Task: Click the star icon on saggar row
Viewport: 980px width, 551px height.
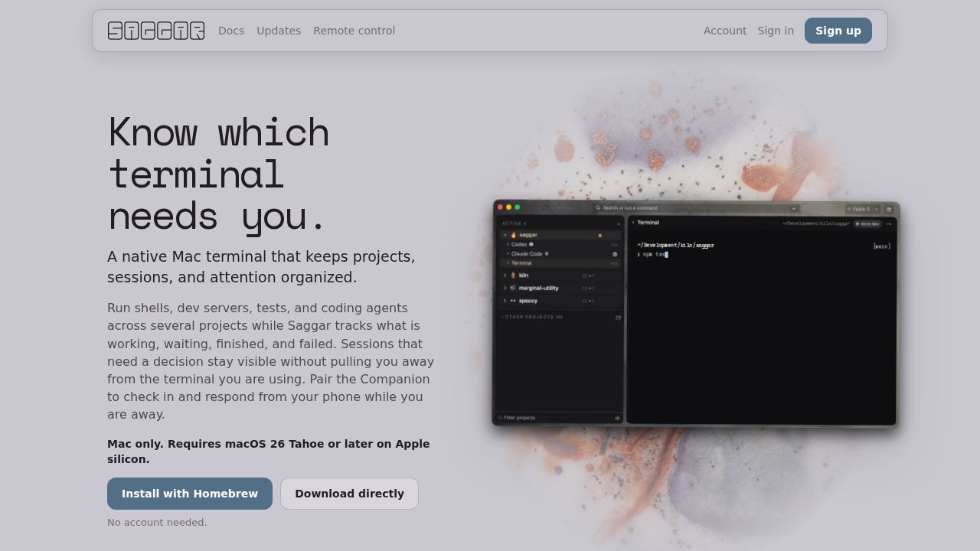Action: tap(599, 235)
